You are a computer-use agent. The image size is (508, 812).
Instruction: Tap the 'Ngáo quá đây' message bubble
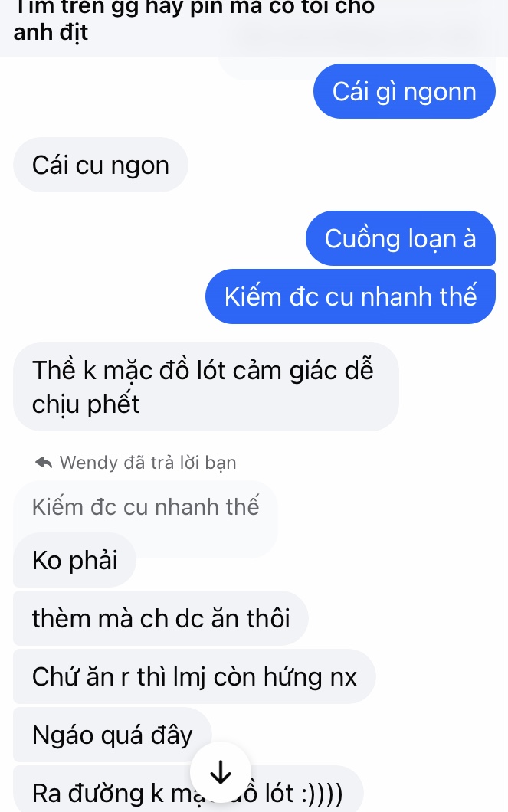113,735
